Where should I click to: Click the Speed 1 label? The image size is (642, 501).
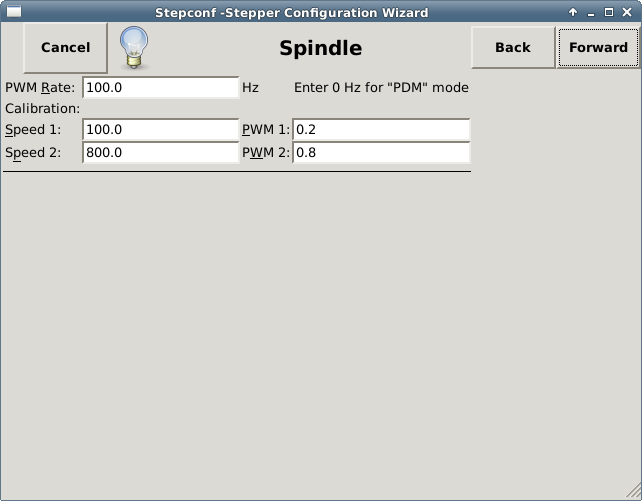[x=33, y=130]
